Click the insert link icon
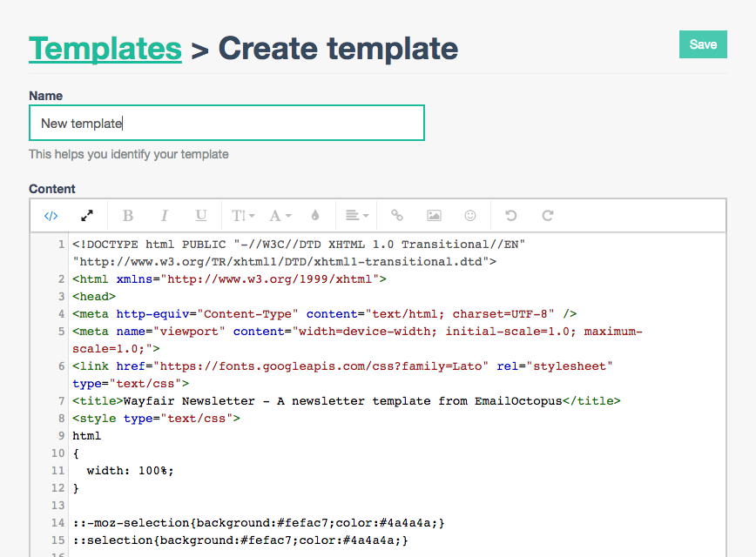 coord(397,216)
